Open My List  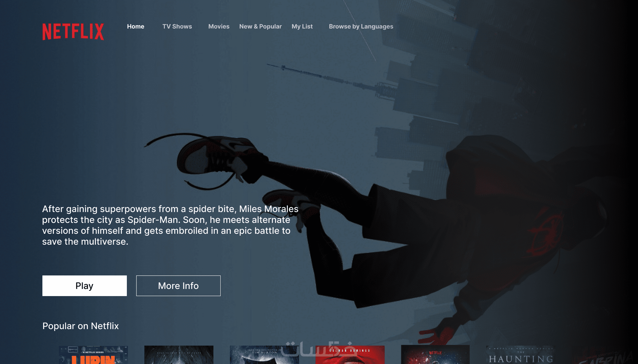302,27
